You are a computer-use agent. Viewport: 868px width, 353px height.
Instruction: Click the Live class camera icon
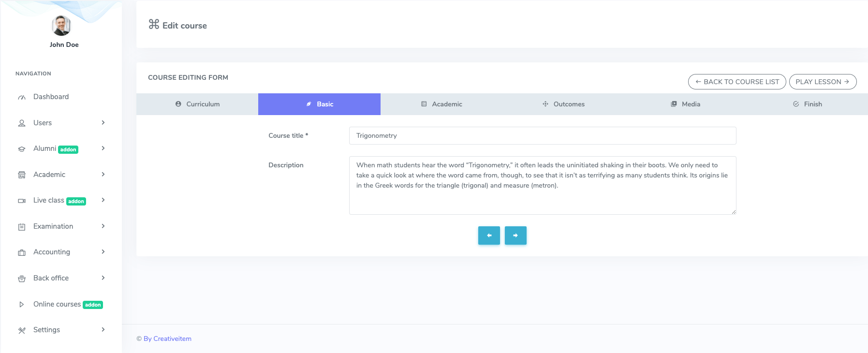point(22,201)
